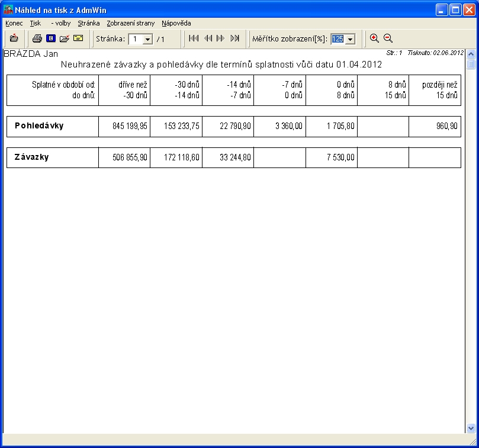This screenshot has height=448, width=479.
Task: Click the value 153 233,75
Action: coord(181,126)
